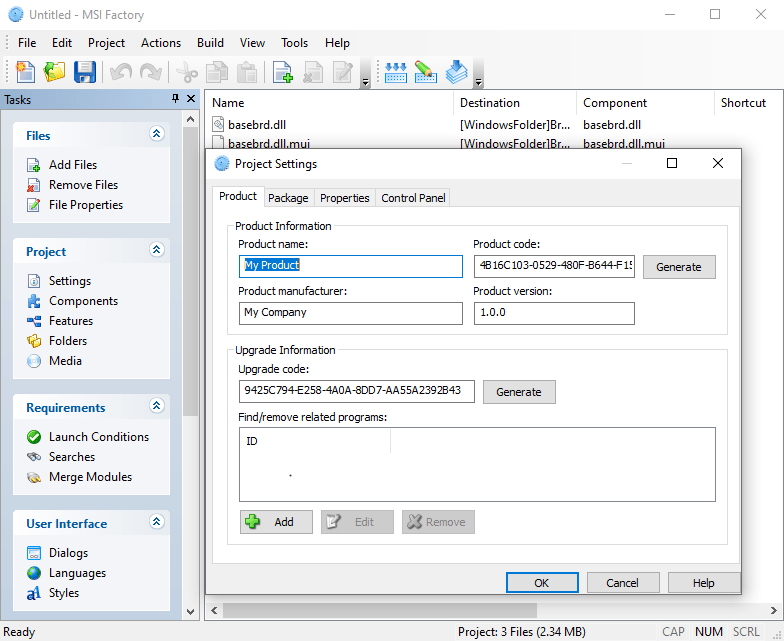The height and width of the screenshot is (641, 784).
Task: Collapse the Files task group
Action: (x=156, y=134)
